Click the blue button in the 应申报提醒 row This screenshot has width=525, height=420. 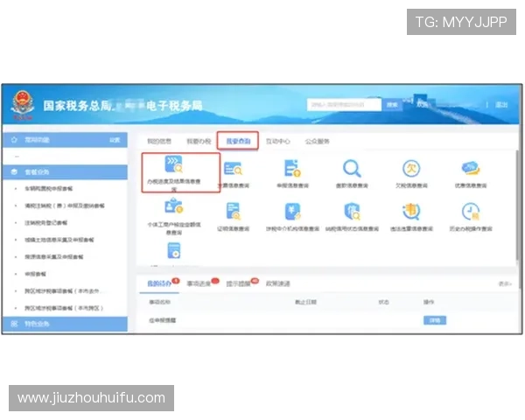click(x=435, y=320)
